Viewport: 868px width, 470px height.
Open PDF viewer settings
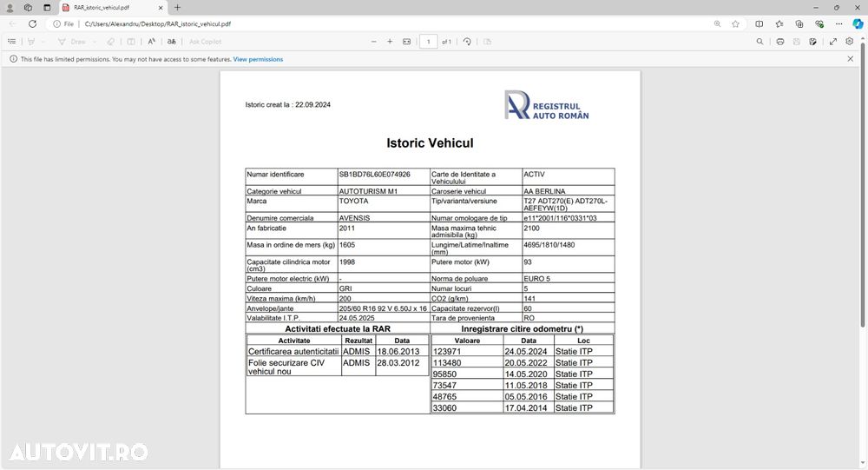coord(849,42)
